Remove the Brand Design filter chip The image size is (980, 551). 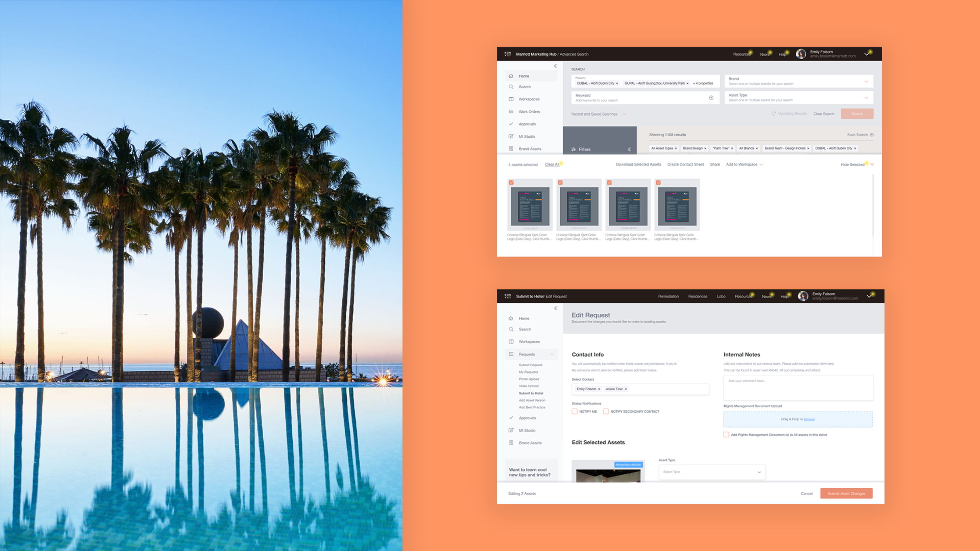[x=705, y=148]
